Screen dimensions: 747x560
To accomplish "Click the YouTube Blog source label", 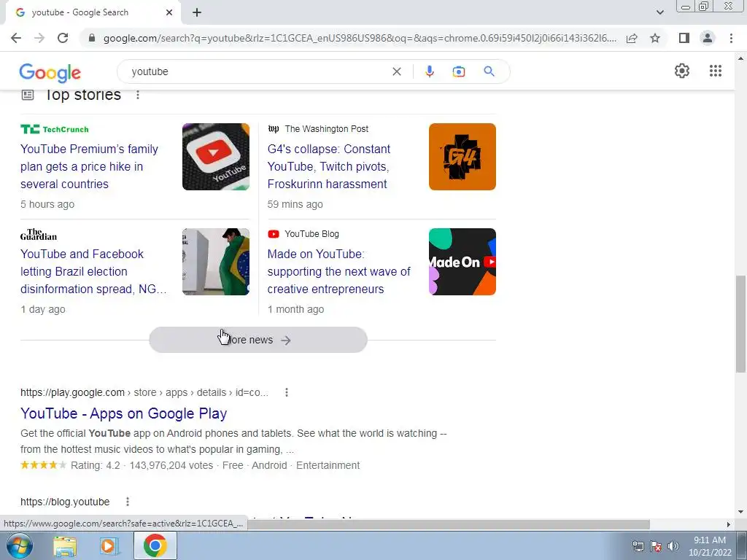I will pos(311,234).
